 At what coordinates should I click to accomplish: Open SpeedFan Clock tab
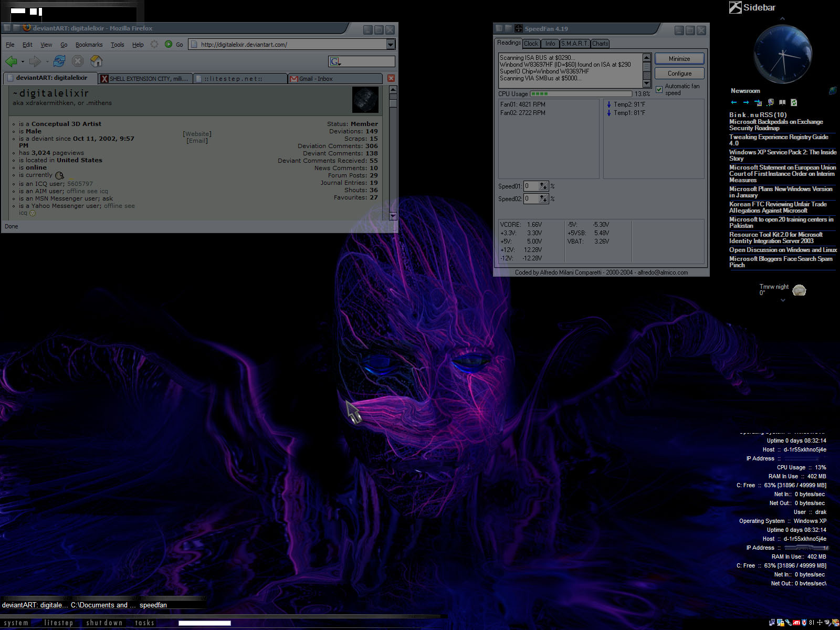531,44
